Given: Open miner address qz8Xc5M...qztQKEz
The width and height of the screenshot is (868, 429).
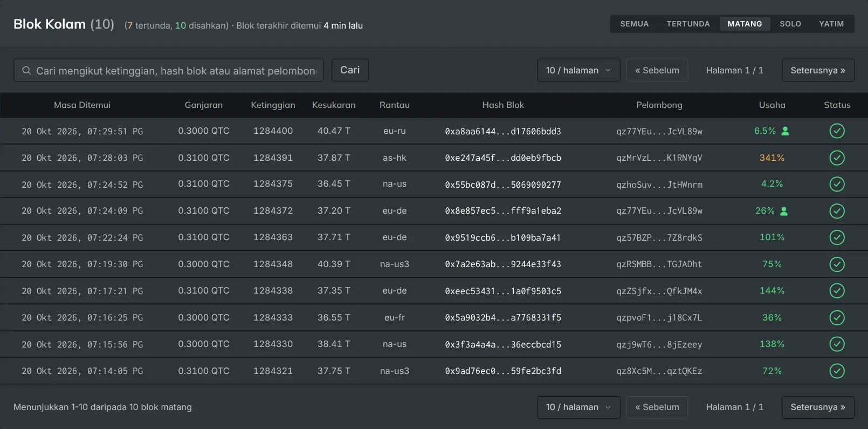Looking at the screenshot, I should pos(659,371).
